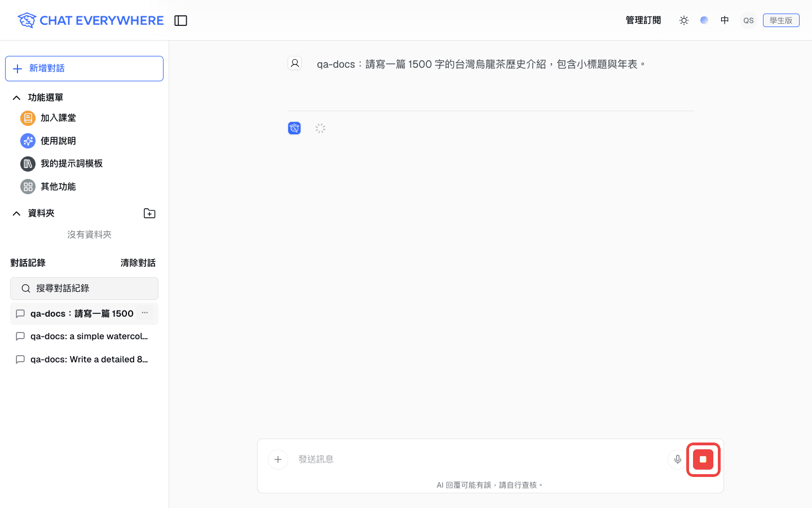Open 其他功能 item

(x=58, y=187)
